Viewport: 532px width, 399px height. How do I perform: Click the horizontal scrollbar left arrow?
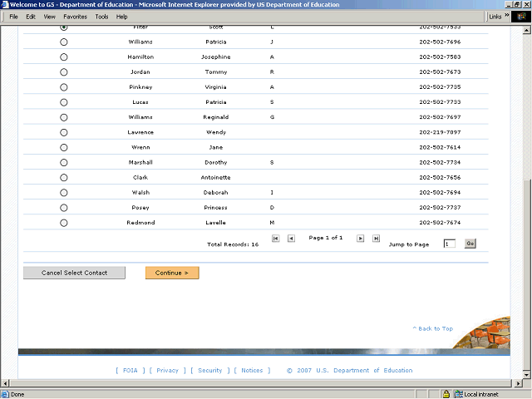pos(5,383)
